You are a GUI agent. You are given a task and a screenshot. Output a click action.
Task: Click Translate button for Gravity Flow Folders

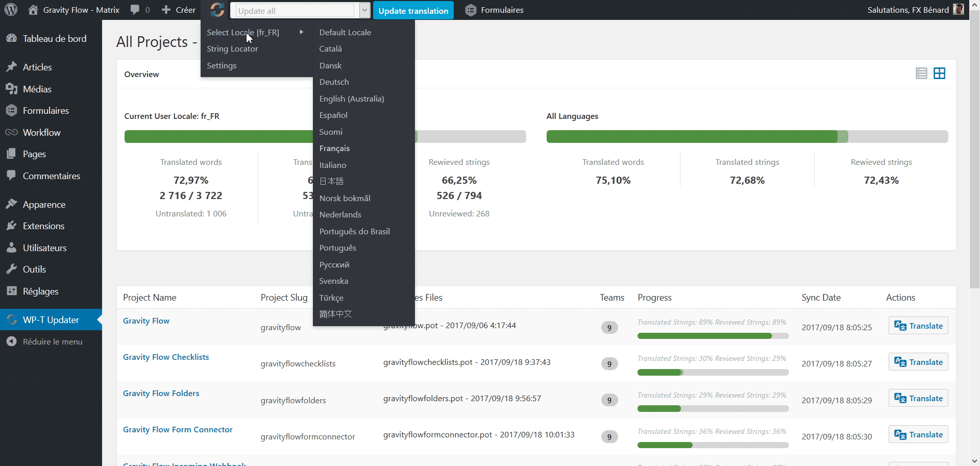point(918,398)
